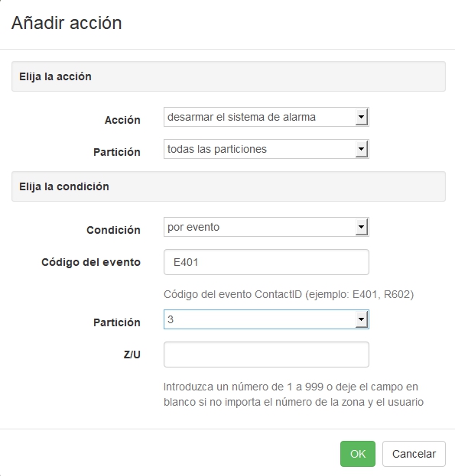This screenshot has height=476, width=455.
Task: Open the 'todas las particiones' combo box
Action: [x=266, y=149]
